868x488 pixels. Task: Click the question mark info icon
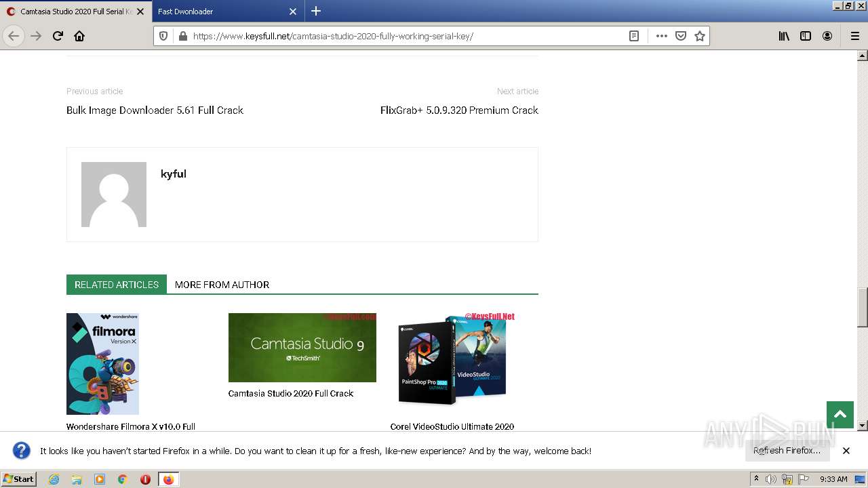[22, 451]
